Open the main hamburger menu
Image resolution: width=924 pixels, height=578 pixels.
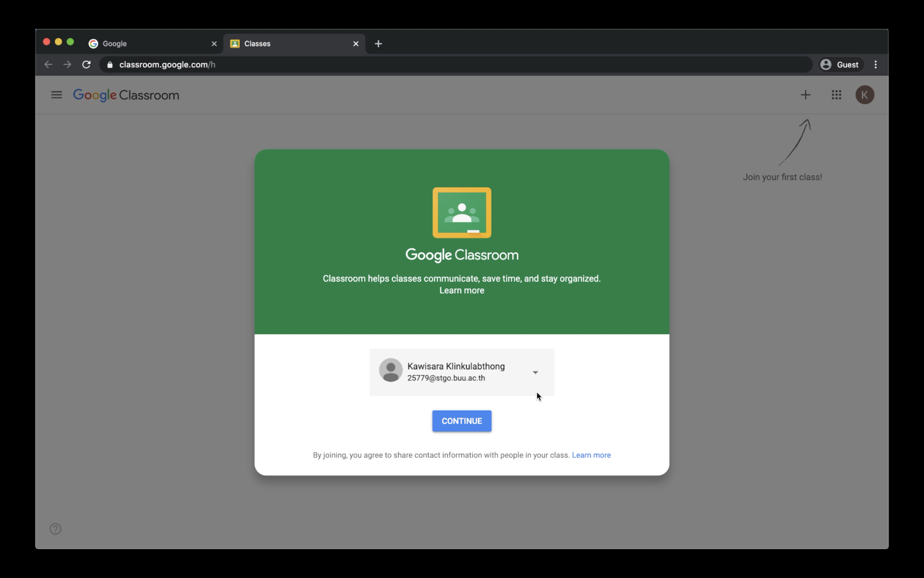coord(56,95)
